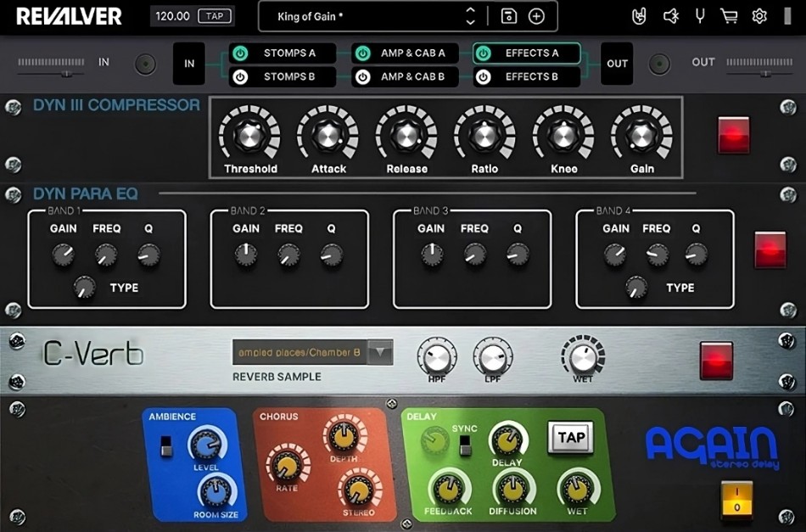
Task: Select the Amp & Cab B tab
Action: 405,77
